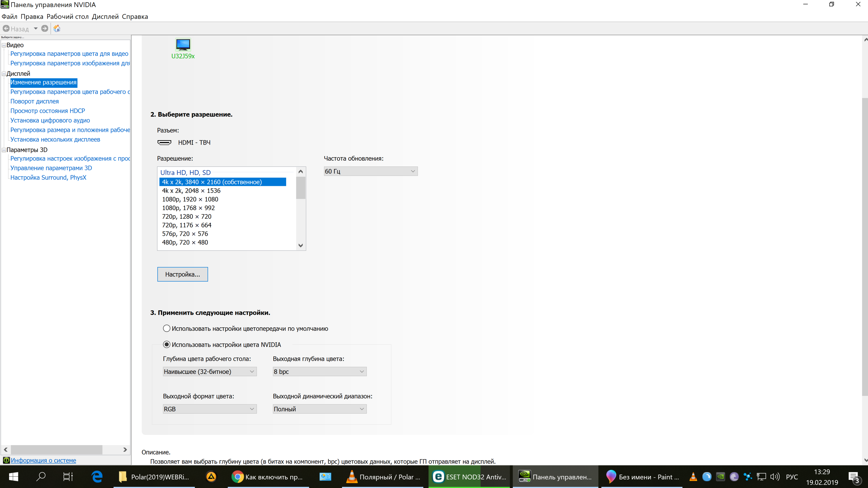
Task: Open the output color format RGB dropdown
Action: (210, 409)
